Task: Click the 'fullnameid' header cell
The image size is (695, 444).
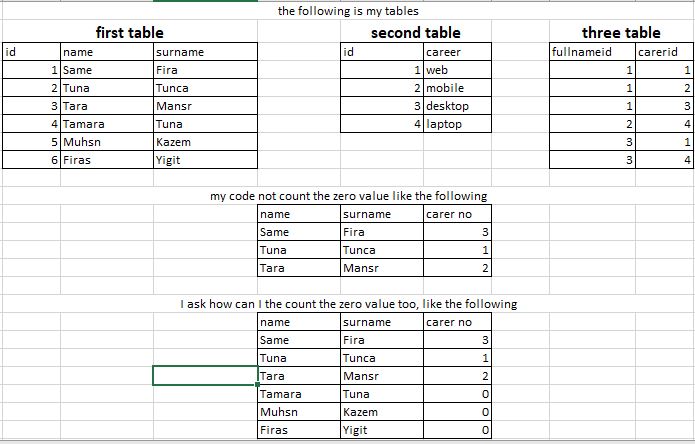Action: coord(592,52)
